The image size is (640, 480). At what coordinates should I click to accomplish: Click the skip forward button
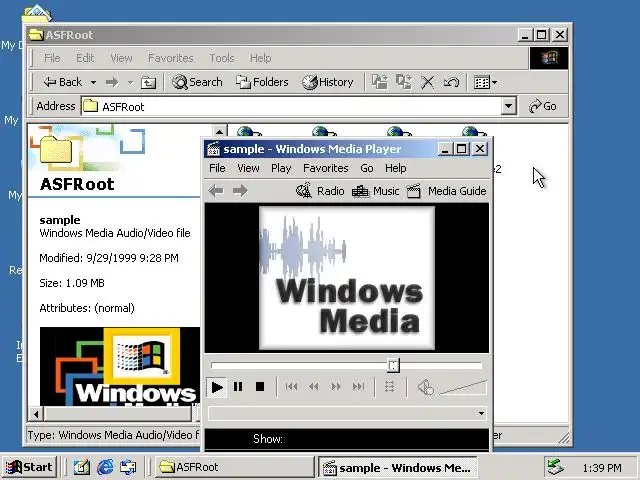[x=358, y=387]
